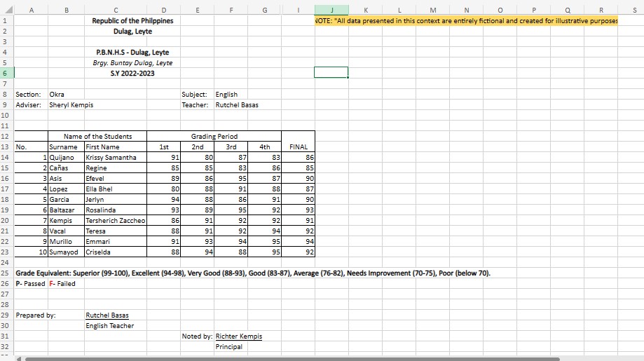Click surname cell 'Lopez'

pos(66,189)
